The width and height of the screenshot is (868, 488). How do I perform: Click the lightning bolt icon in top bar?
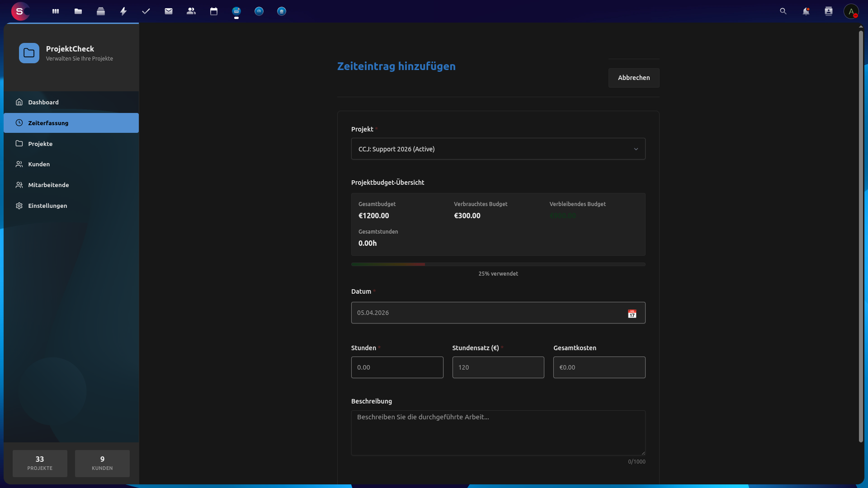pyautogui.click(x=123, y=11)
